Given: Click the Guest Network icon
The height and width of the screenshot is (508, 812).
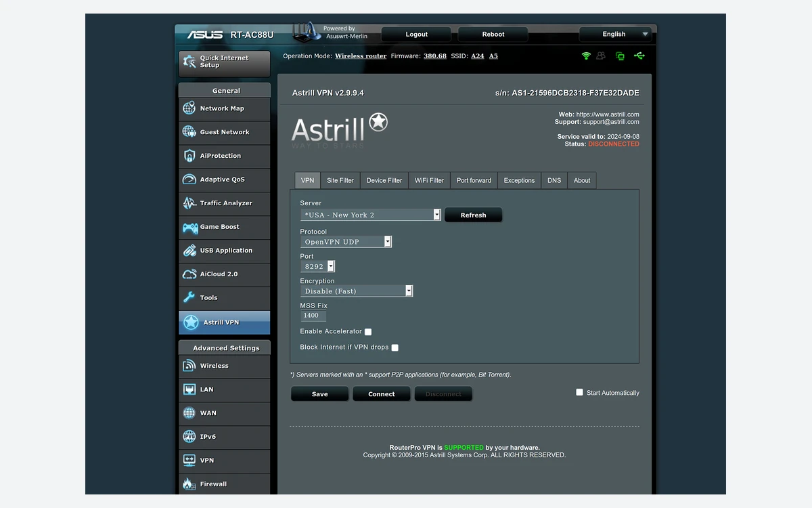Looking at the screenshot, I should pos(189,132).
